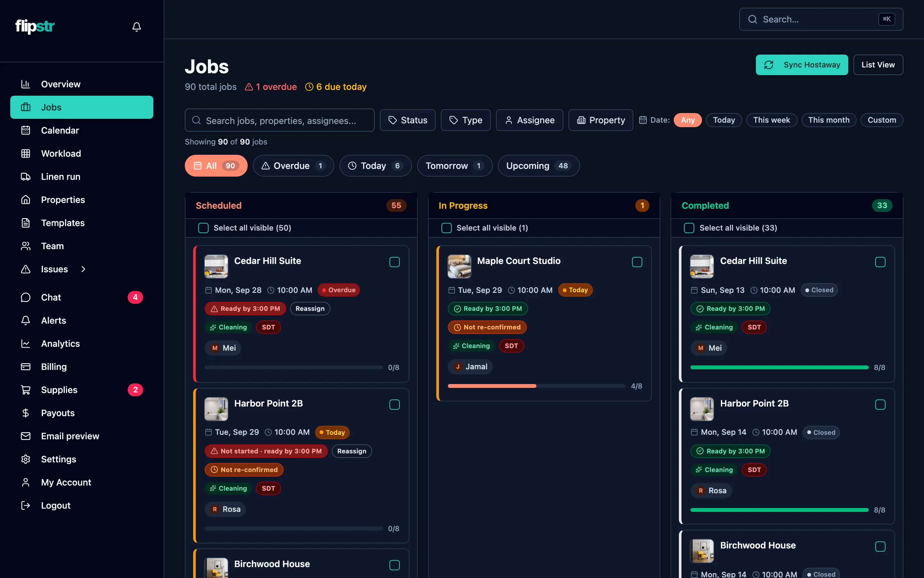Select the Overdue 1 tab
The width and height of the screenshot is (924, 578).
click(293, 165)
